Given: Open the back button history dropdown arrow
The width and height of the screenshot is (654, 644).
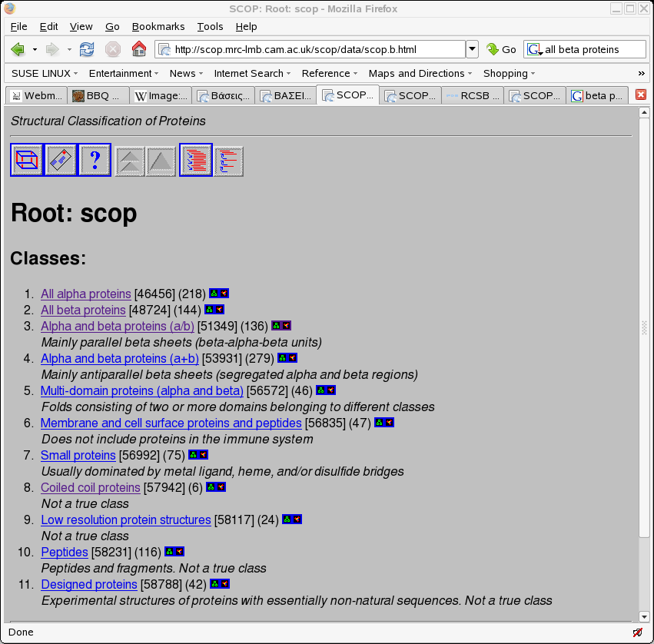Looking at the screenshot, I should coord(35,50).
